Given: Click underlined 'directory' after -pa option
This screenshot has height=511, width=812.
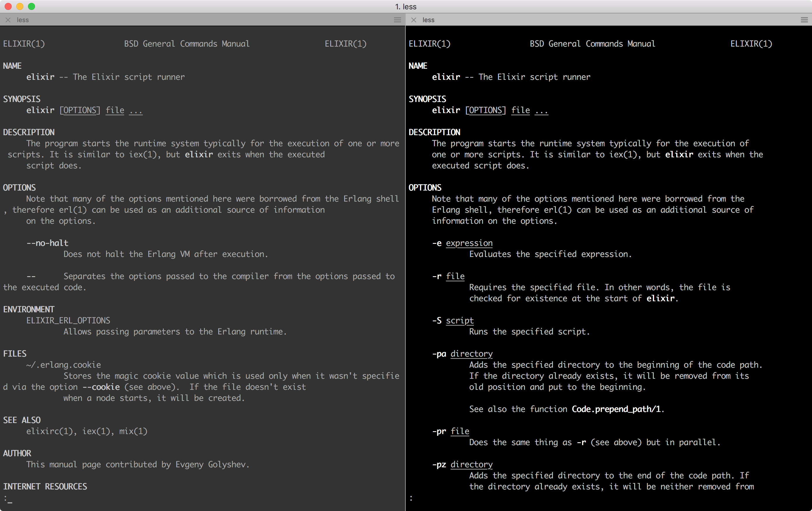Looking at the screenshot, I should 471,354.
